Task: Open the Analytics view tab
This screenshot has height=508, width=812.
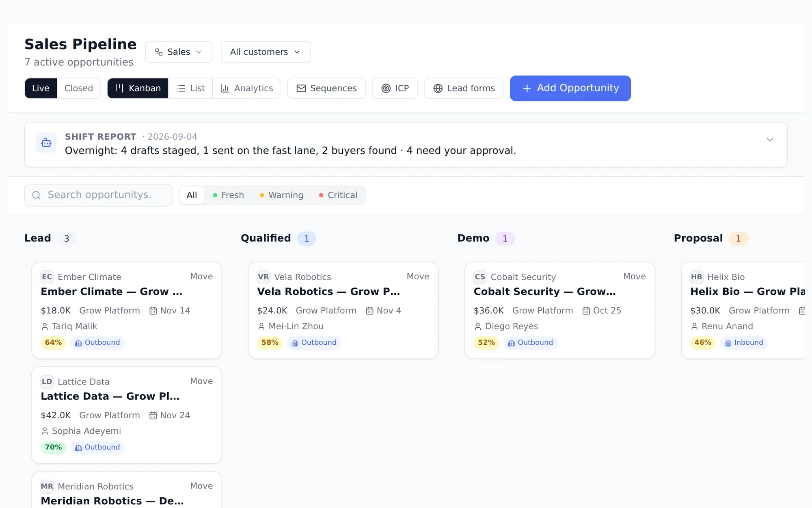Action: pos(246,88)
